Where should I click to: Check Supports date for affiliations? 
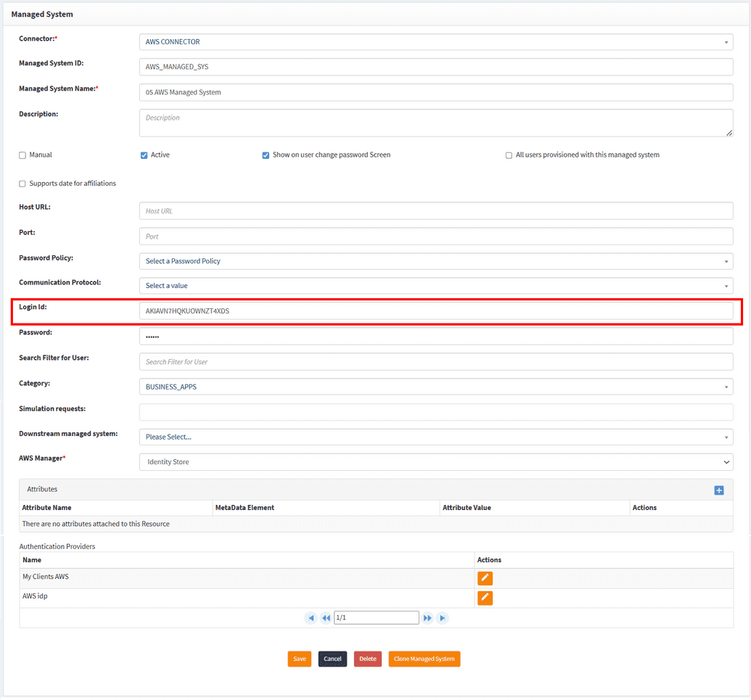pos(22,183)
